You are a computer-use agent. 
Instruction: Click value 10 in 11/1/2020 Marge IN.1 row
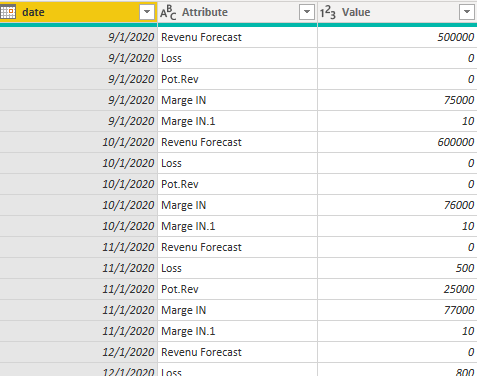pyautogui.click(x=468, y=331)
